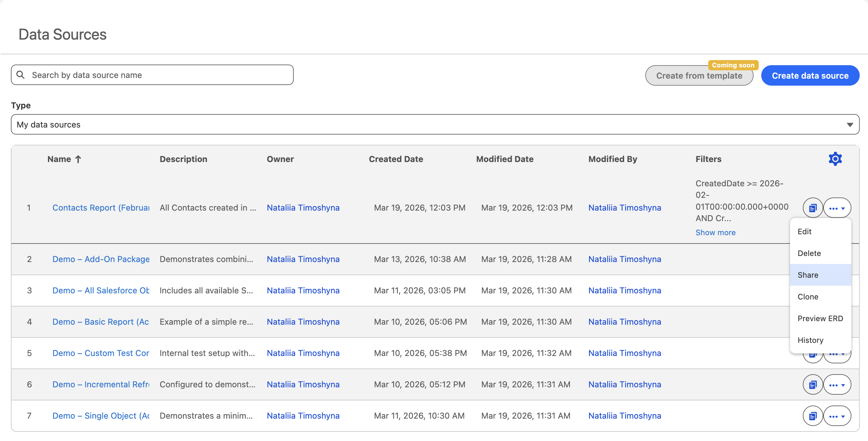This screenshot has width=868, height=441.
Task: Open the more actions menu for row 6
Action: (837, 384)
